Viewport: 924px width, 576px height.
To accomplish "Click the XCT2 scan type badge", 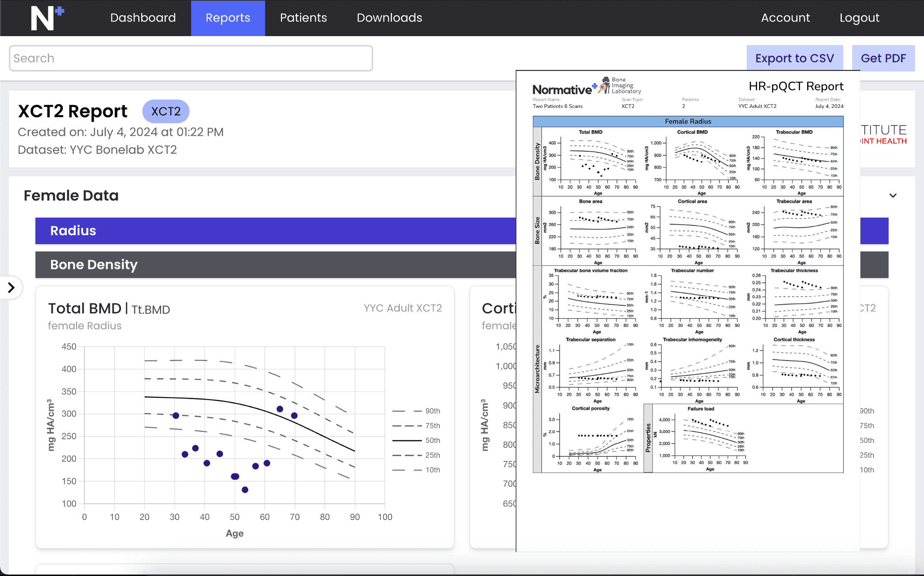I will (x=166, y=111).
